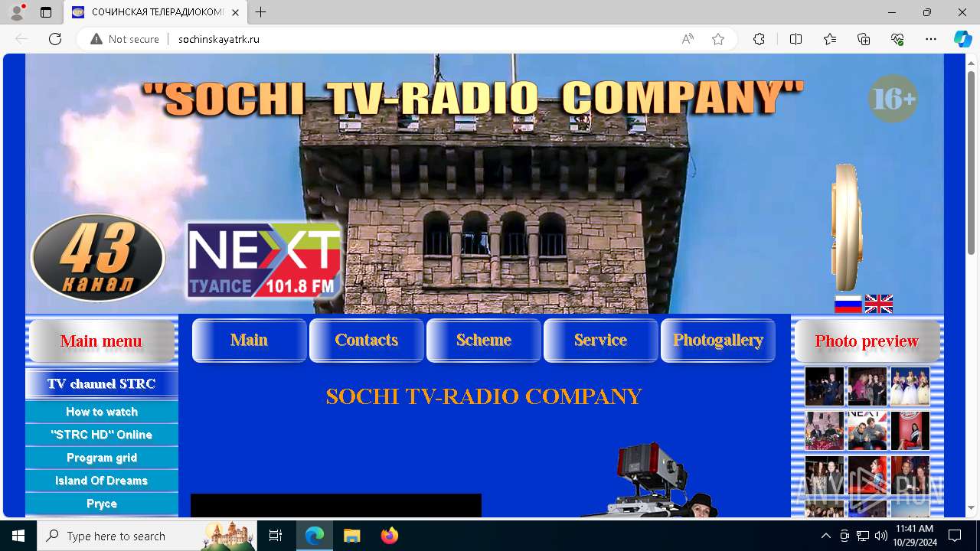Open the network icon in system tray

[862, 536]
